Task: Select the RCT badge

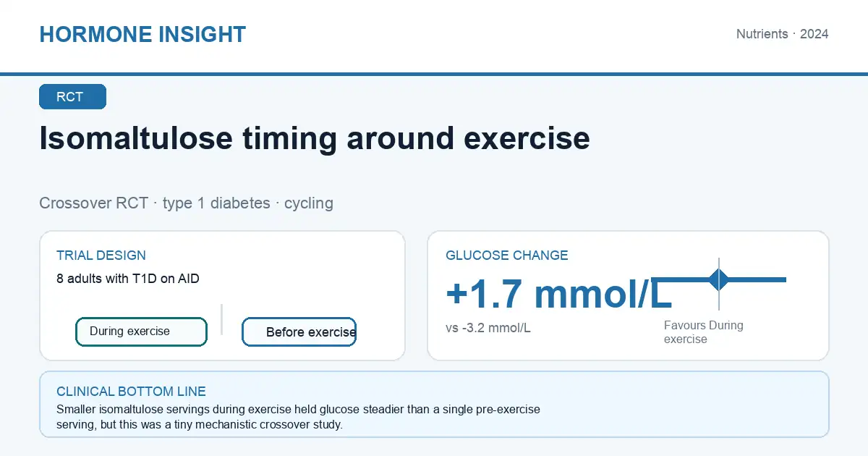Action: pos(72,97)
